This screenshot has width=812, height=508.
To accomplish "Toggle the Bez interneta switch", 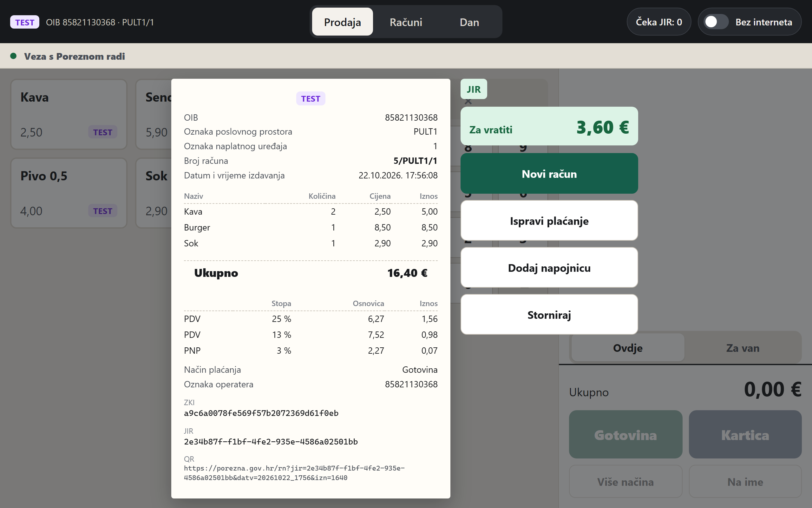I will pyautogui.click(x=716, y=22).
